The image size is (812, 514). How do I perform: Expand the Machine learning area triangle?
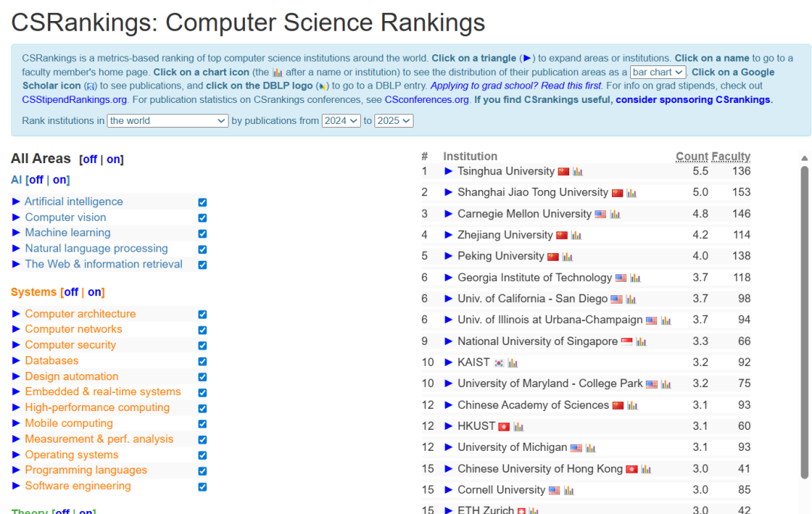pos(17,233)
